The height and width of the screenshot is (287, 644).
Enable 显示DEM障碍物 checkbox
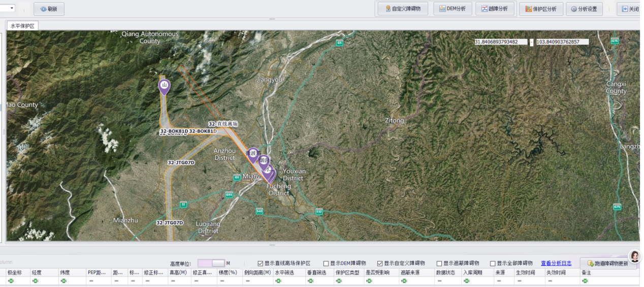click(326, 263)
